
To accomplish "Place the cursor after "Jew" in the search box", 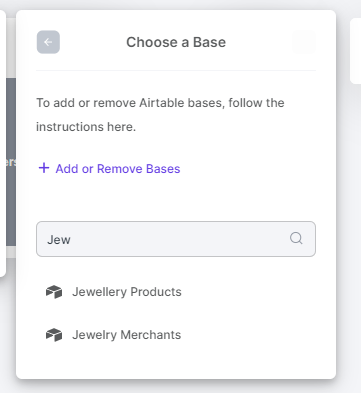I will pyautogui.click(x=71, y=240).
